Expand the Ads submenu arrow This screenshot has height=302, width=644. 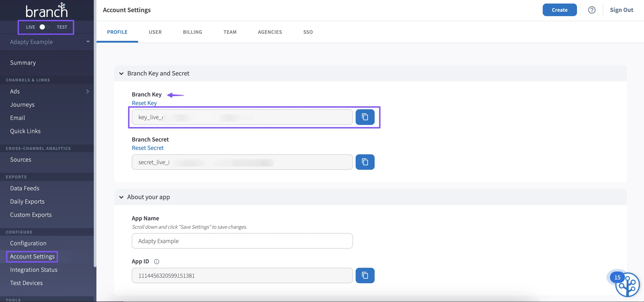pyautogui.click(x=88, y=91)
